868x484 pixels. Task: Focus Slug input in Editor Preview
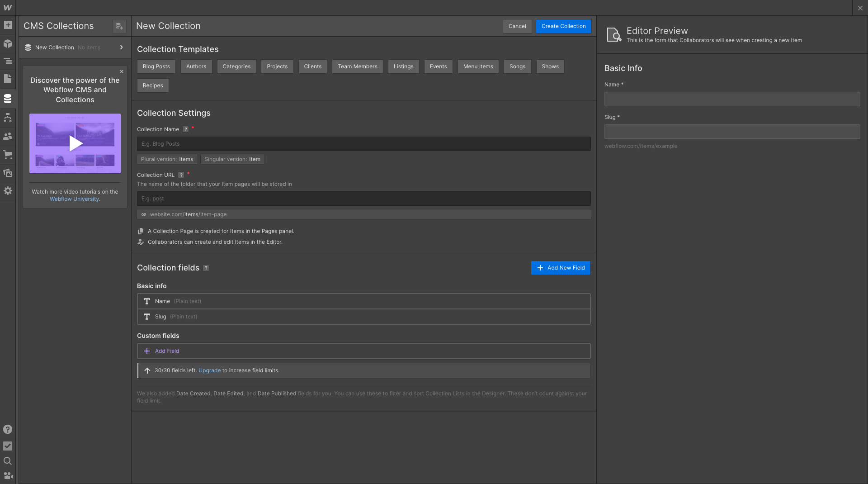pyautogui.click(x=732, y=132)
